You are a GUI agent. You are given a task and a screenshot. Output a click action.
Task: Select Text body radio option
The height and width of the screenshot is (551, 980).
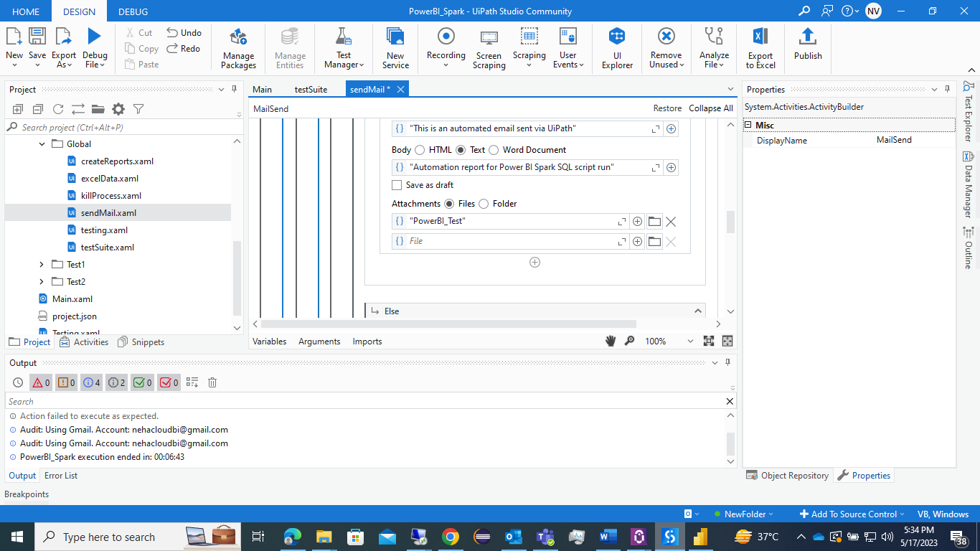click(461, 150)
